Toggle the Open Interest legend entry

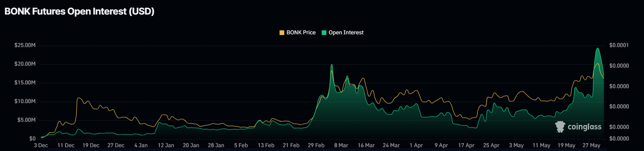click(x=343, y=33)
